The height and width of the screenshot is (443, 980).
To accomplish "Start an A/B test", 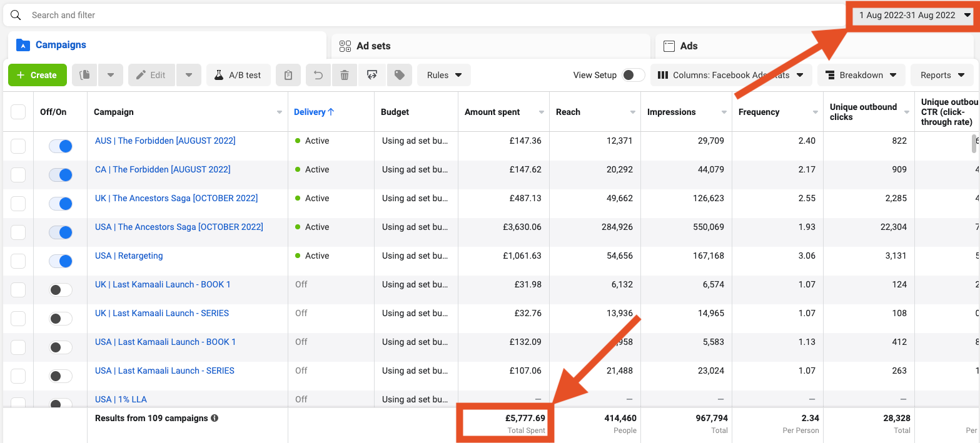I will pyautogui.click(x=238, y=75).
